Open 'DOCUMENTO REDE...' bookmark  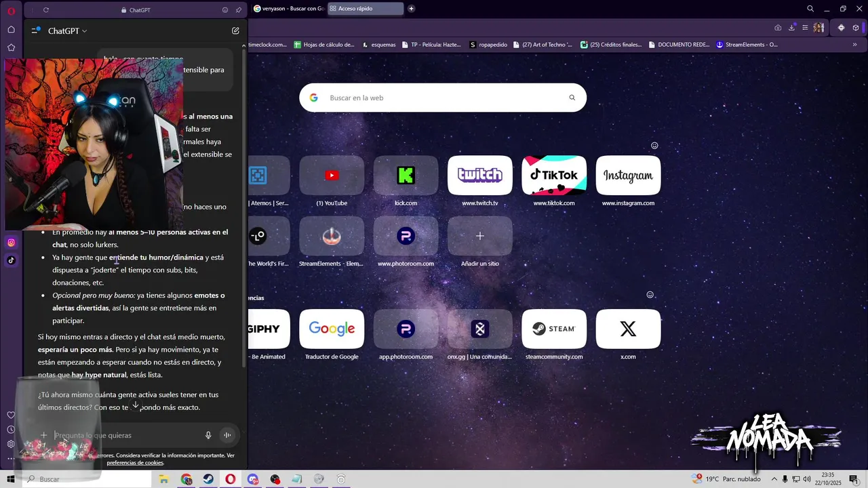679,45
